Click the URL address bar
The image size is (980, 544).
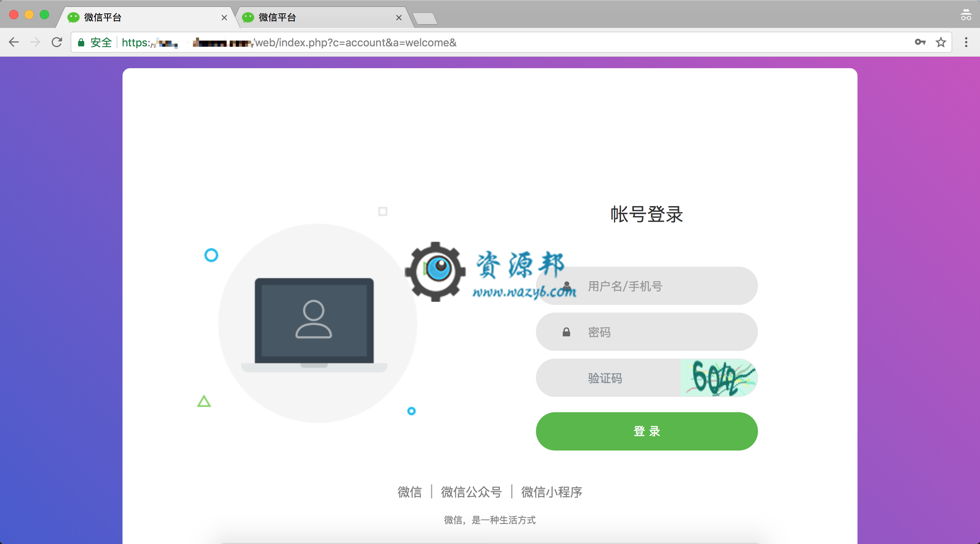point(511,42)
